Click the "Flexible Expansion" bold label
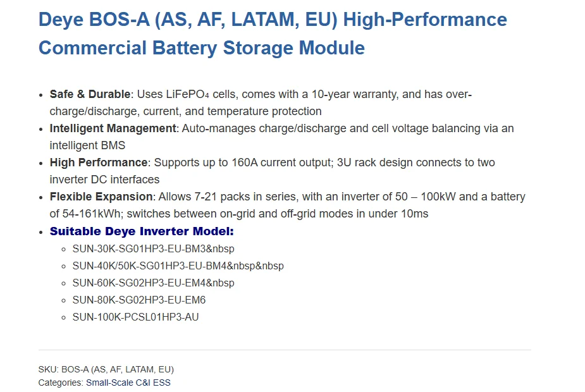The width and height of the screenshot is (585, 392). [101, 197]
